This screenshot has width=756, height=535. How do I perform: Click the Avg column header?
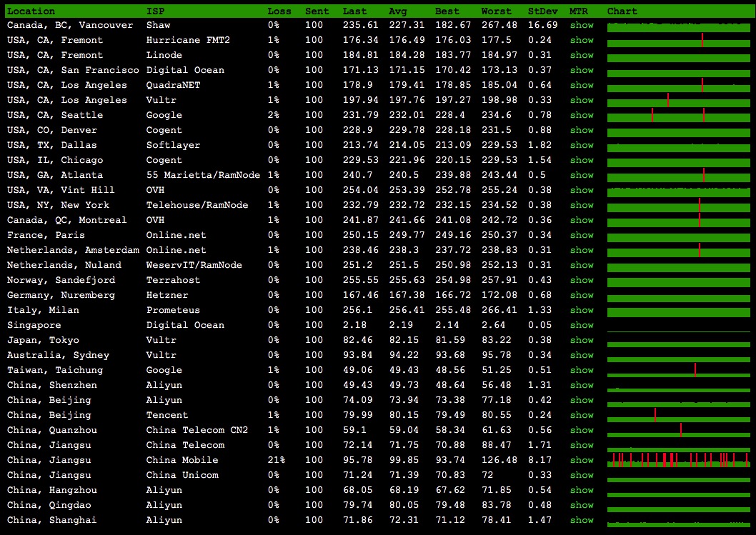click(398, 11)
